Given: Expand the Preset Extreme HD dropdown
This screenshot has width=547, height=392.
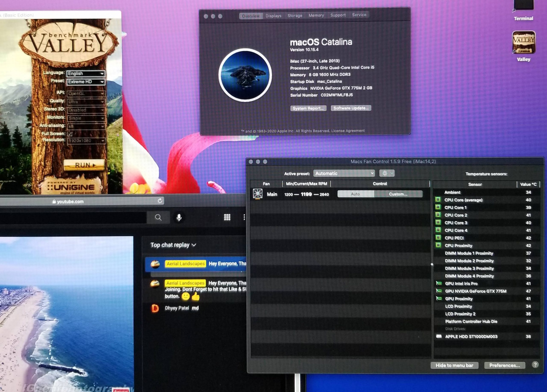Looking at the screenshot, I should click(86, 82).
